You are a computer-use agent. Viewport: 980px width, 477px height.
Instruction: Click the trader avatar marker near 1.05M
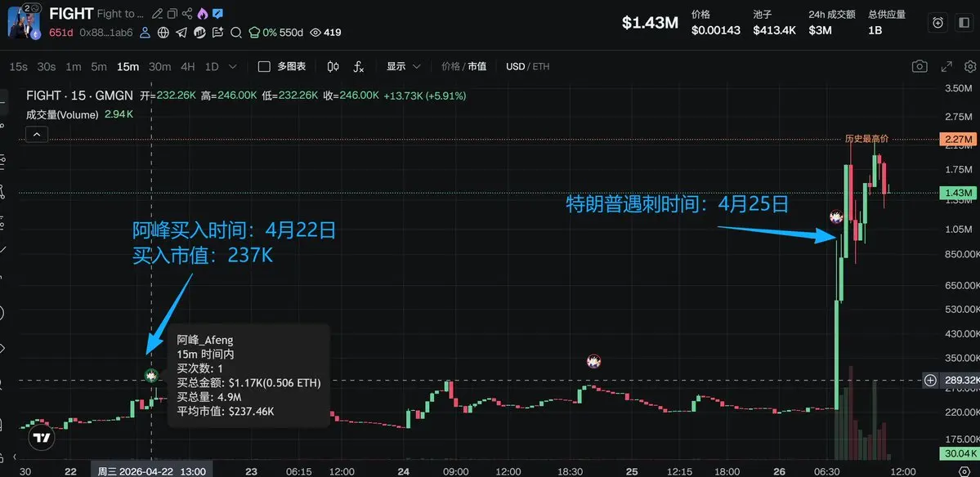tap(836, 217)
